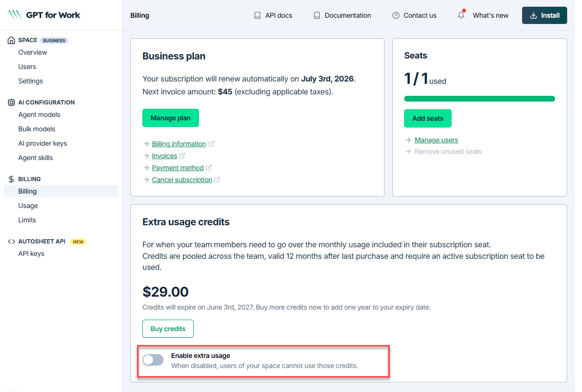Image resolution: width=582 pixels, height=392 pixels.
Task: Open the Usage page
Action: [28, 206]
